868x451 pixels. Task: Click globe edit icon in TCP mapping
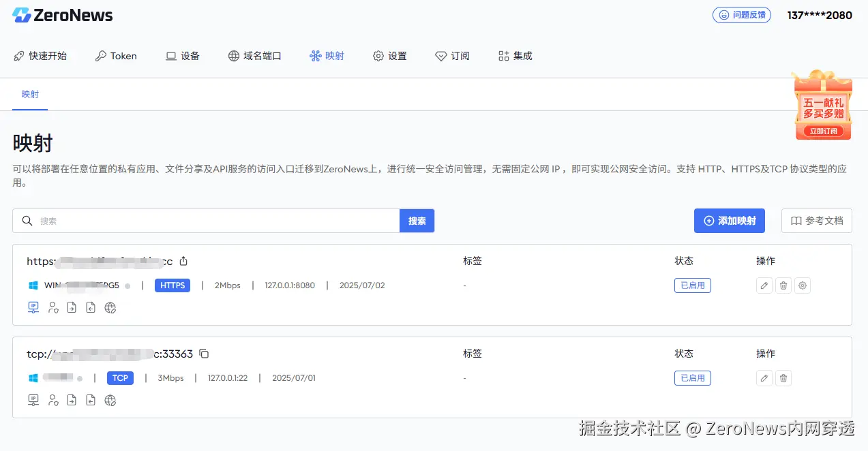[110, 401]
